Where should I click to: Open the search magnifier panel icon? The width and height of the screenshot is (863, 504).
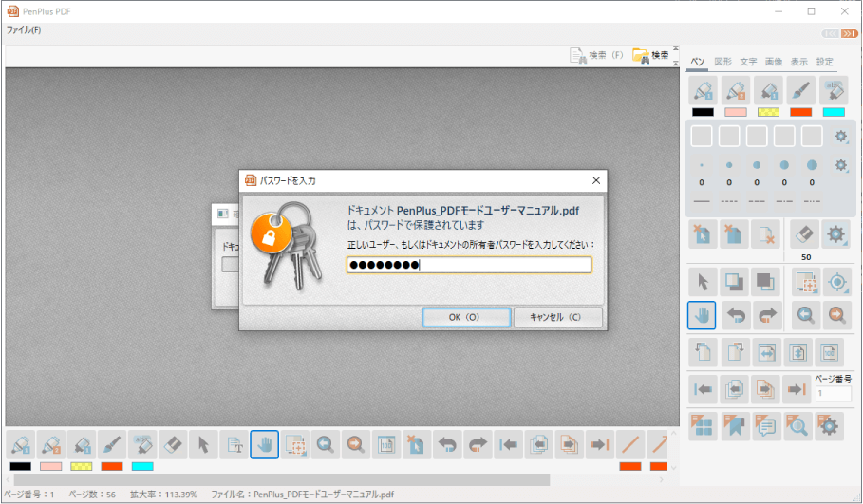[797, 426]
